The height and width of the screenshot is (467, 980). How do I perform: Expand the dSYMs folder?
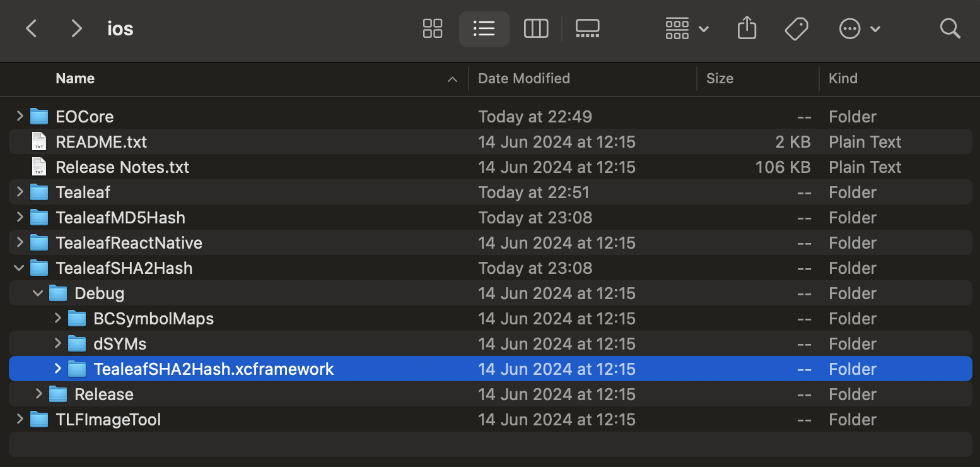tap(57, 343)
